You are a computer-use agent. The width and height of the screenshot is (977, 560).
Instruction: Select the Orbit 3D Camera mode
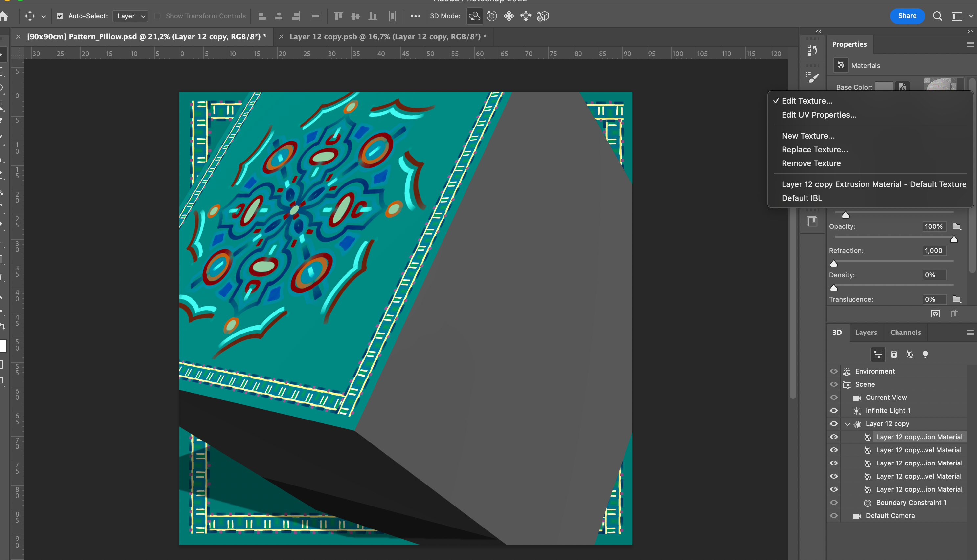(474, 16)
